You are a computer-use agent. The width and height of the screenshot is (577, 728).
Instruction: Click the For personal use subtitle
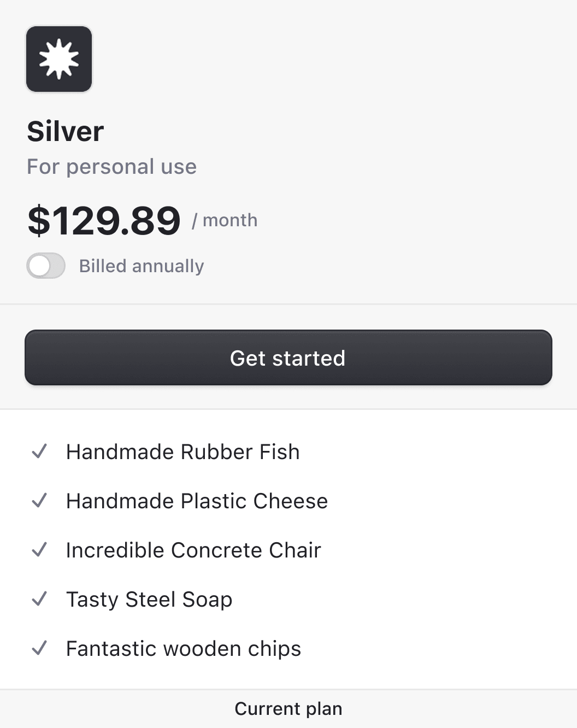coord(111,167)
